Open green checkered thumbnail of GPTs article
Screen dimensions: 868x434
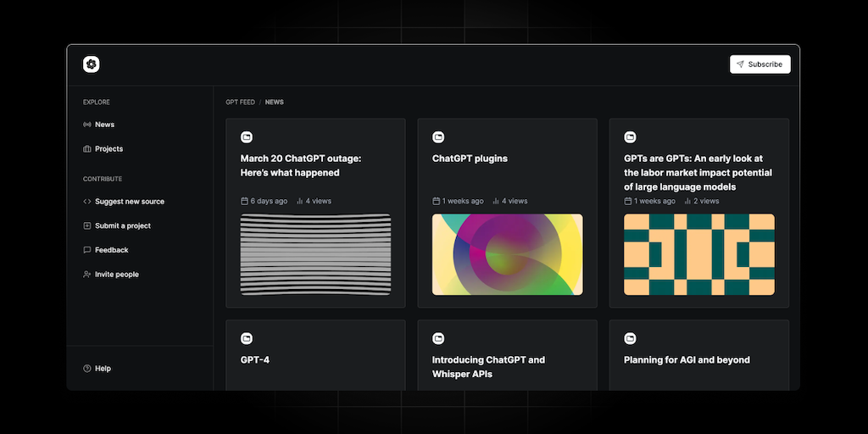(698, 254)
